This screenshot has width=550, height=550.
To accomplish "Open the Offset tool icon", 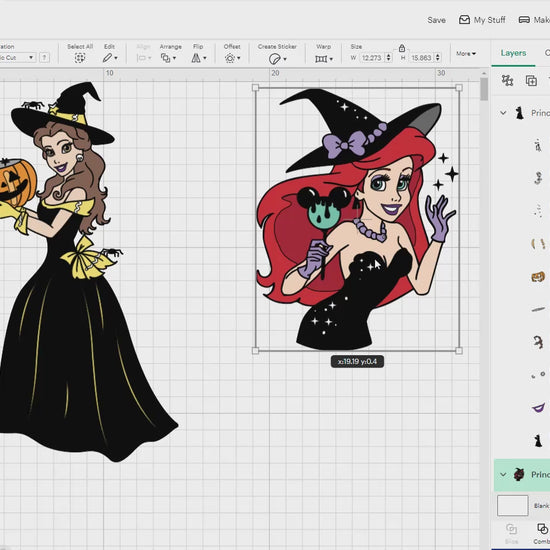I will [x=230, y=58].
